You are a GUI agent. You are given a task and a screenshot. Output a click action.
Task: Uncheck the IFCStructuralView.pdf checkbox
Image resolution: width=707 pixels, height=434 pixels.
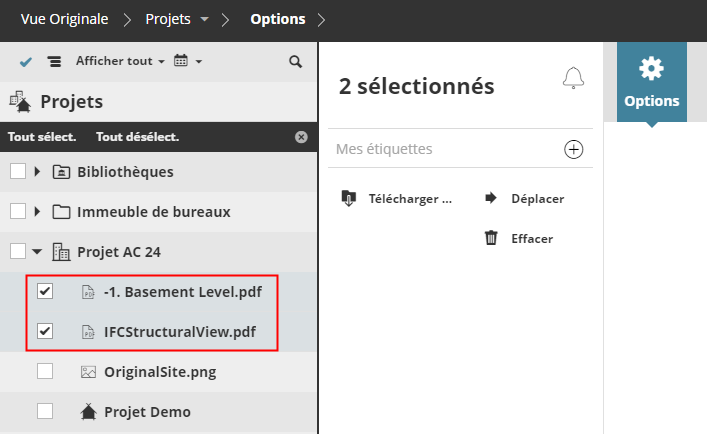45,331
